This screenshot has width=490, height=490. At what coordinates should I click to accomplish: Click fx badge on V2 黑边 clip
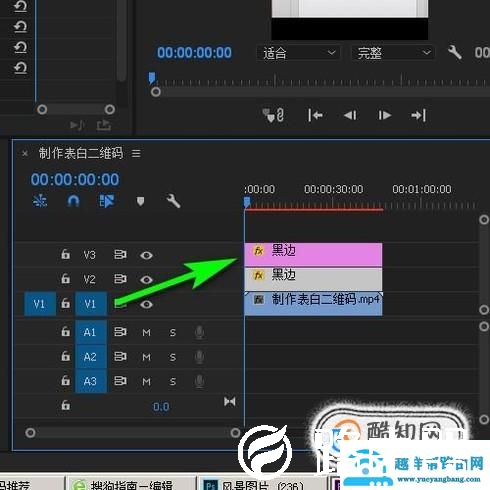click(259, 275)
